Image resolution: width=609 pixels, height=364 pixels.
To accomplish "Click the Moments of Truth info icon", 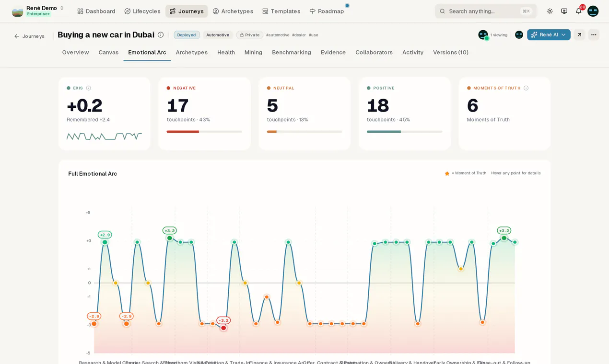I will [x=526, y=88].
